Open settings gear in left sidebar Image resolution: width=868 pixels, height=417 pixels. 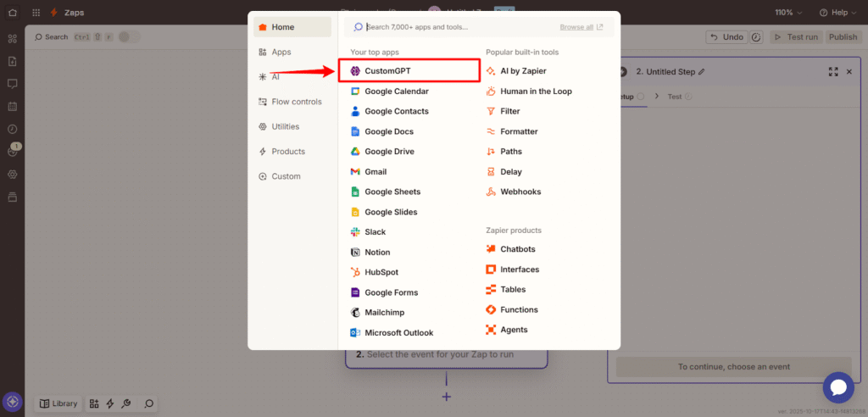[x=12, y=175]
